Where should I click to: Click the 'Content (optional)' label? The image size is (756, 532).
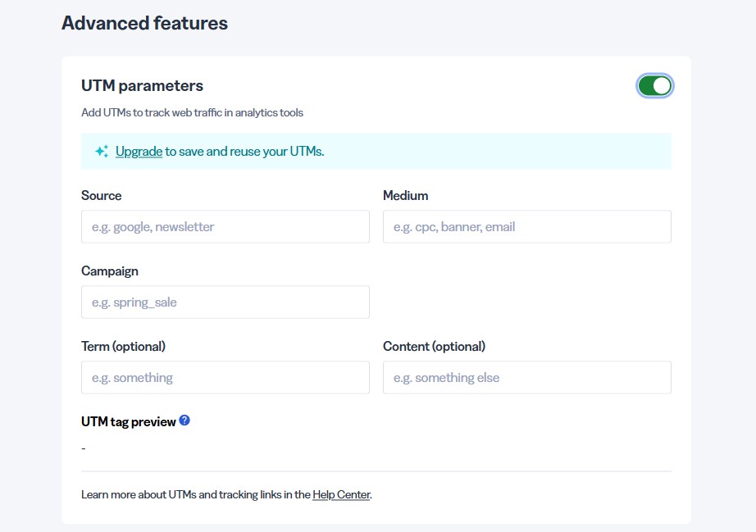[435, 347]
